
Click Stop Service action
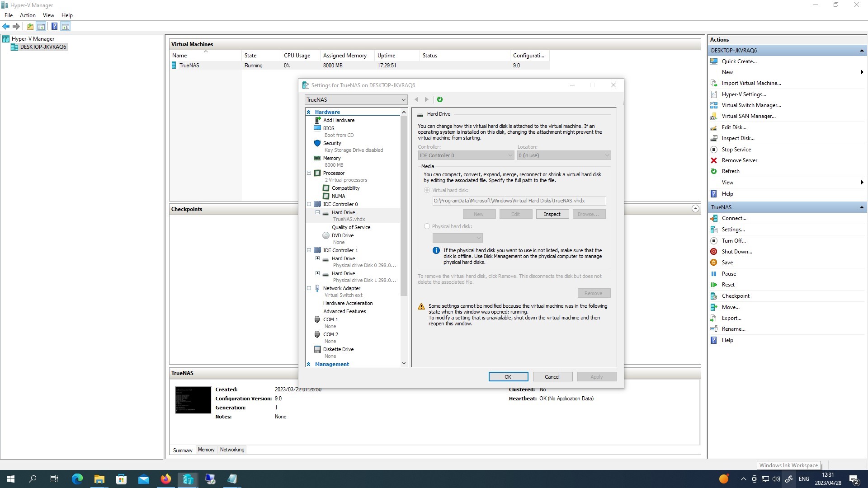pos(736,149)
